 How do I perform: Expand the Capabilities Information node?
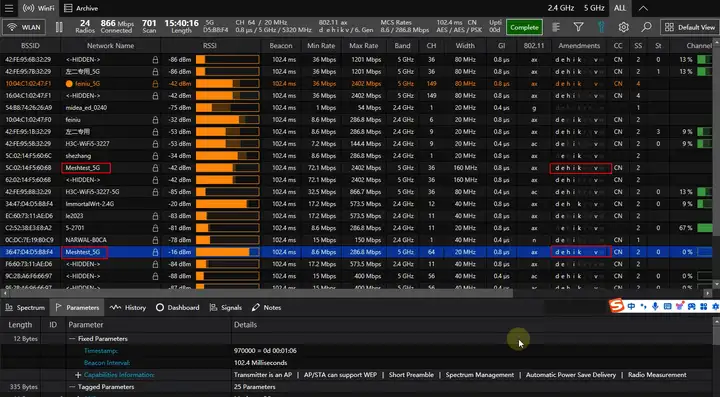pyautogui.click(x=78, y=375)
